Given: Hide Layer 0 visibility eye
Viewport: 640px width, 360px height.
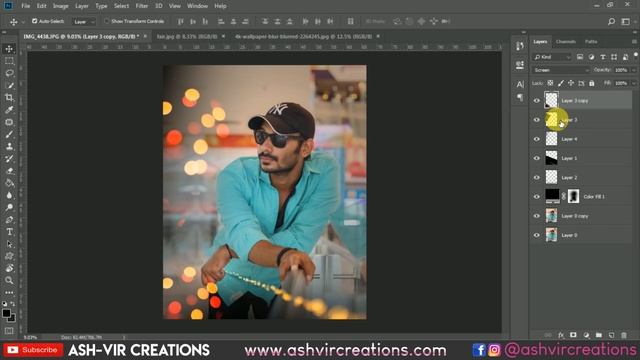Looking at the screenshot, I should (537, 235).
